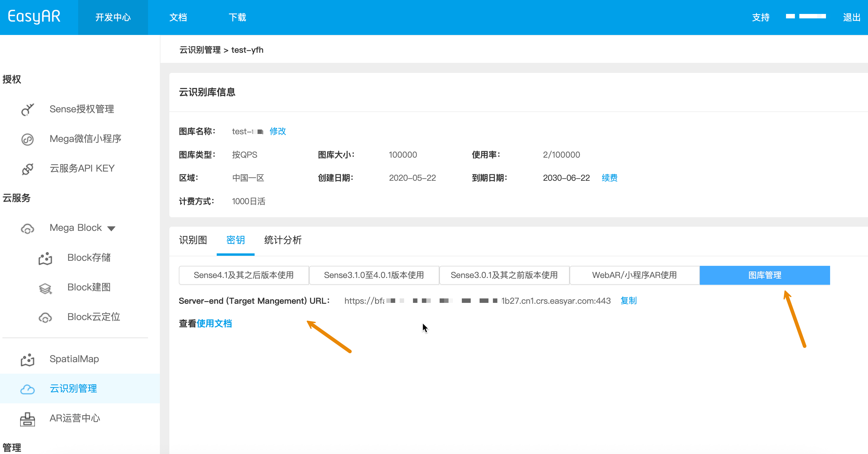Open Block存储 using its sidebar icon
This screenshot has height=454, width=868.
tap(46, 258)
